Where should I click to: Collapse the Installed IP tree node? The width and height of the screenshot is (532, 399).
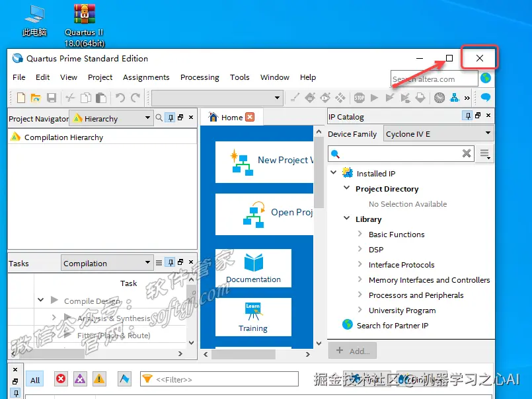click(334, 172)
